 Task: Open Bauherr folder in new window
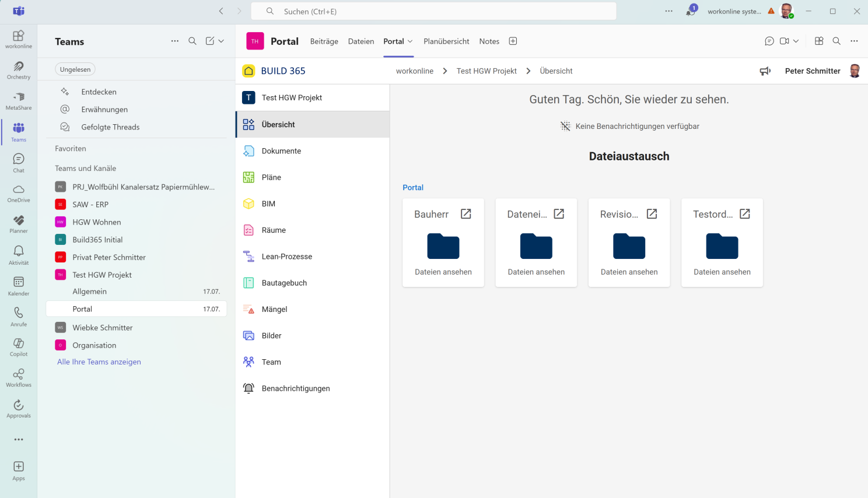pyautogui.click(x=466, y=214)
